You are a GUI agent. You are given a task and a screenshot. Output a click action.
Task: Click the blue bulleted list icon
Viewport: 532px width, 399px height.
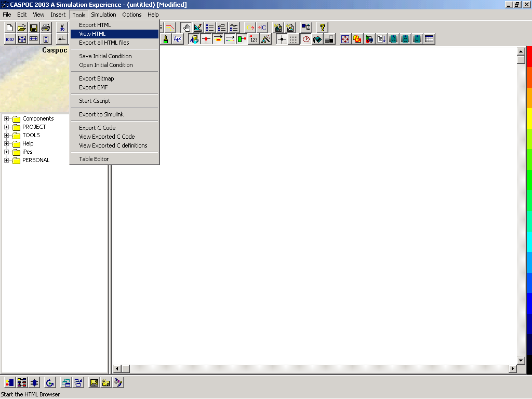(210, 28)
